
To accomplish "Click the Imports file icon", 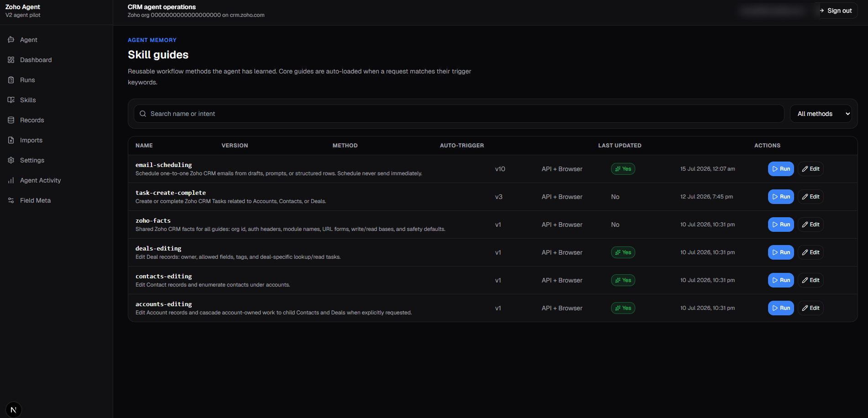I will click(x=11, y=140).
